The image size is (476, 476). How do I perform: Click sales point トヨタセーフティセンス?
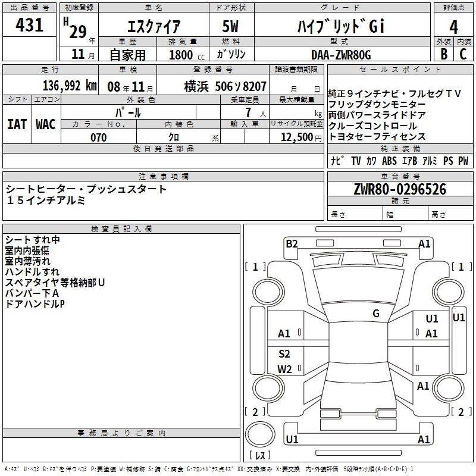[x=377, y=137]
